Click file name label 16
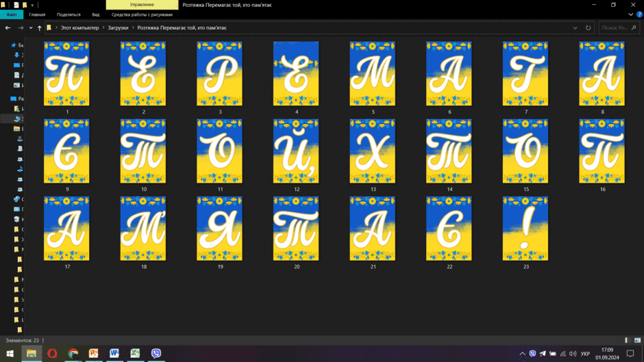 602,189
